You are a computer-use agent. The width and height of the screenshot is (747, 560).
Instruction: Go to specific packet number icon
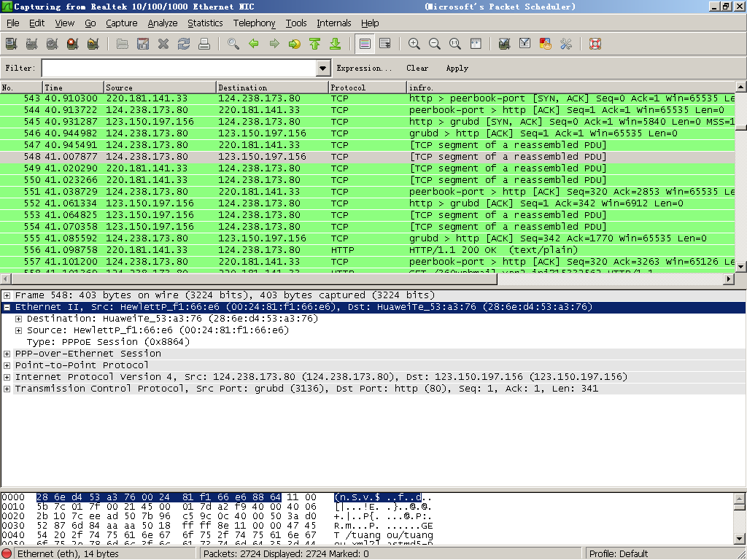tap(295, 44)
